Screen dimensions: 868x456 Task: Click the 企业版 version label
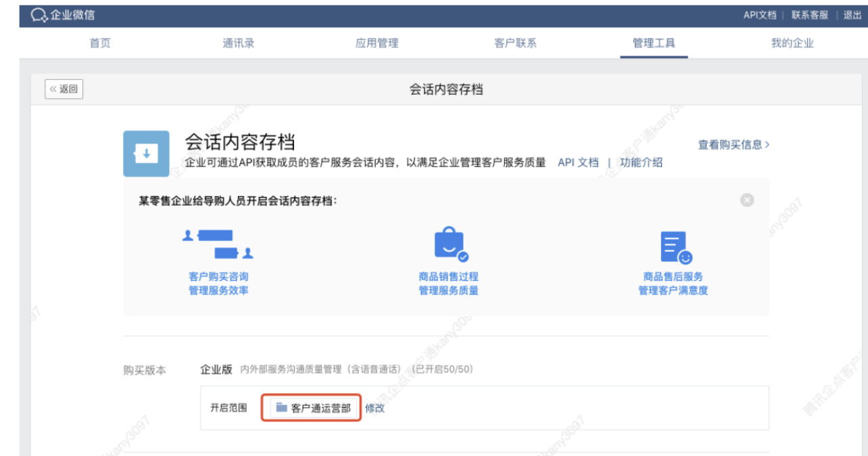coord(216,369)
